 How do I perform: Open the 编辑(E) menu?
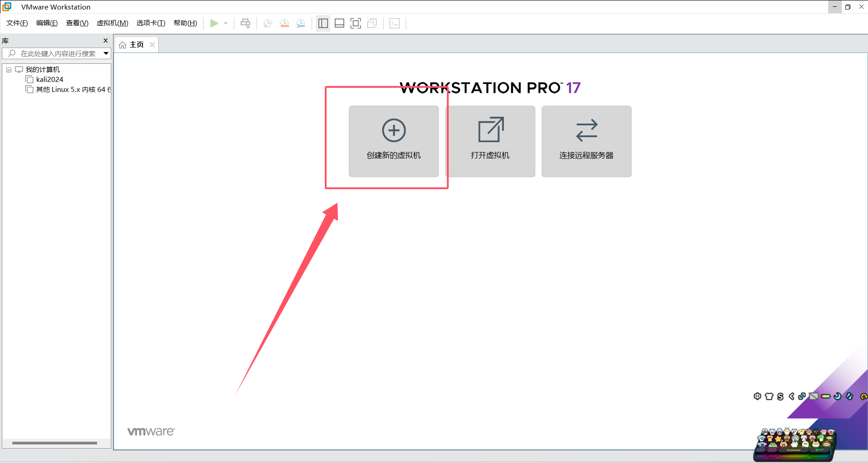47,23
